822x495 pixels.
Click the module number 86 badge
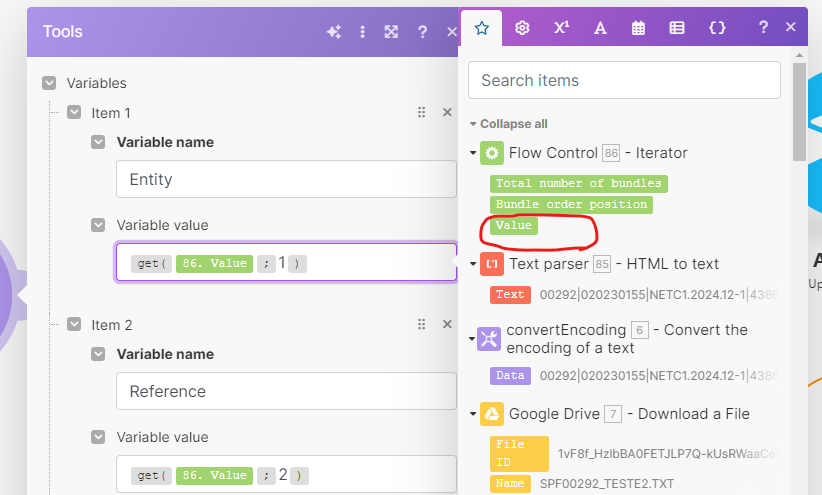tap(611, 153)
